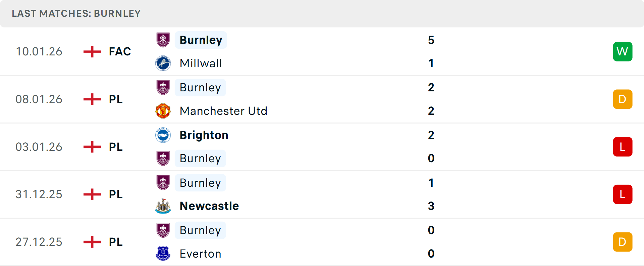Click England flag beside the 03.01.26 match
Image resolution: width=644 pixels, height=266 pixels.
pyautogui.click(x=92, y=147)
